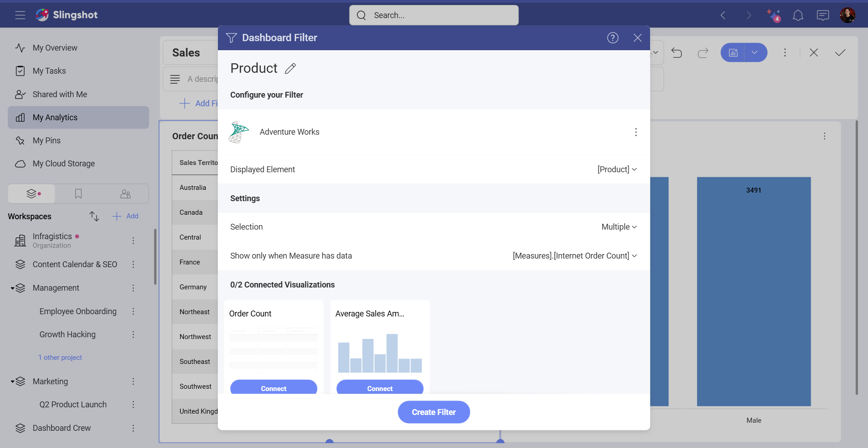
Task: Click the dashboard vertical scrollbar
Action: point(856,258)
